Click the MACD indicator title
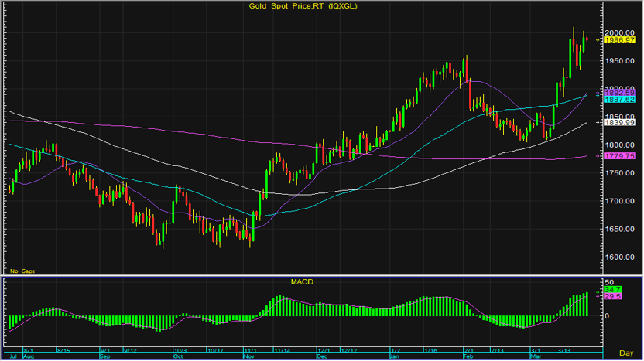The width and height of the screenshot is (644, 361). 302,281
